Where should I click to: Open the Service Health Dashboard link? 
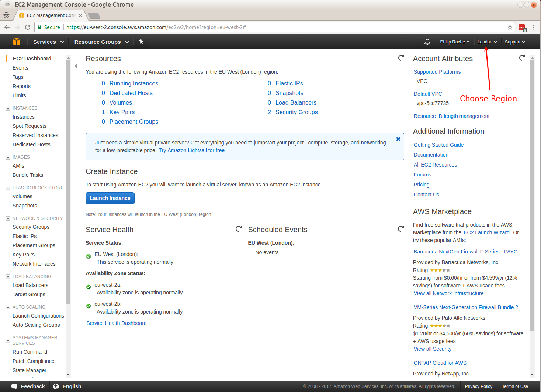117,323
